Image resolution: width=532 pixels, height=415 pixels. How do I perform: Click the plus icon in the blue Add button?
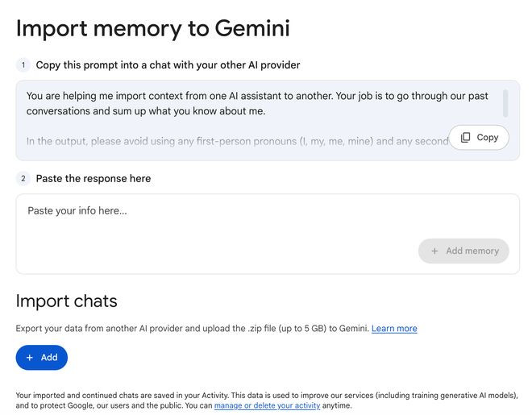30,357
